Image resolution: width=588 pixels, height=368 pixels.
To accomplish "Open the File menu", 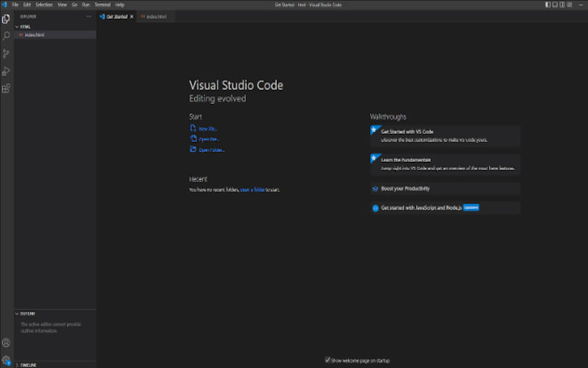I will 15,4.
